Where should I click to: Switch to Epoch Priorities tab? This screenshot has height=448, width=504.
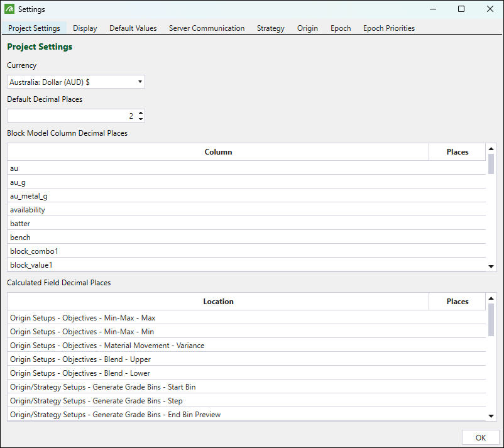coord(388,28)
